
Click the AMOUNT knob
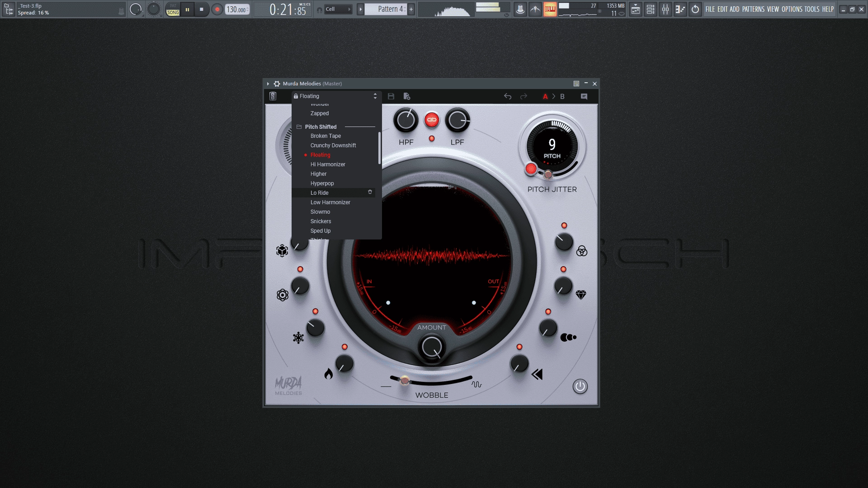[432, 347]
